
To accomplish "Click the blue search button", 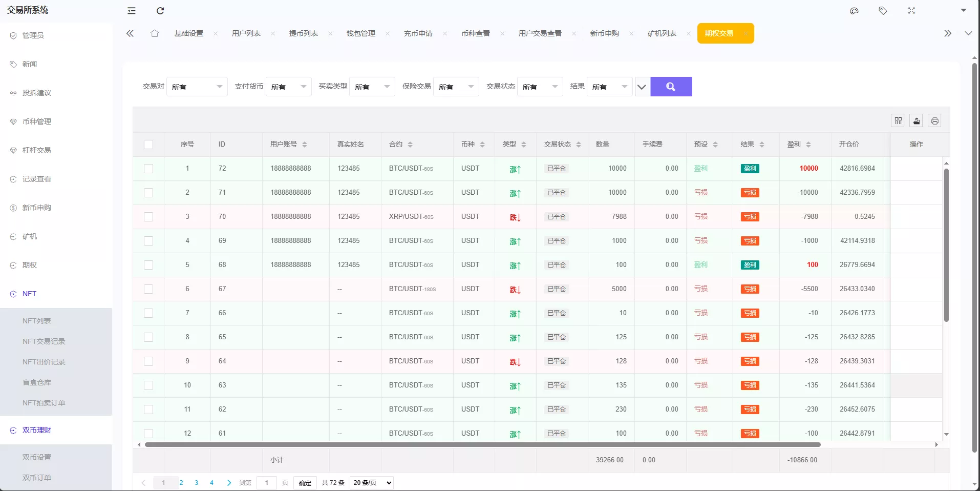I will (671, 87).
